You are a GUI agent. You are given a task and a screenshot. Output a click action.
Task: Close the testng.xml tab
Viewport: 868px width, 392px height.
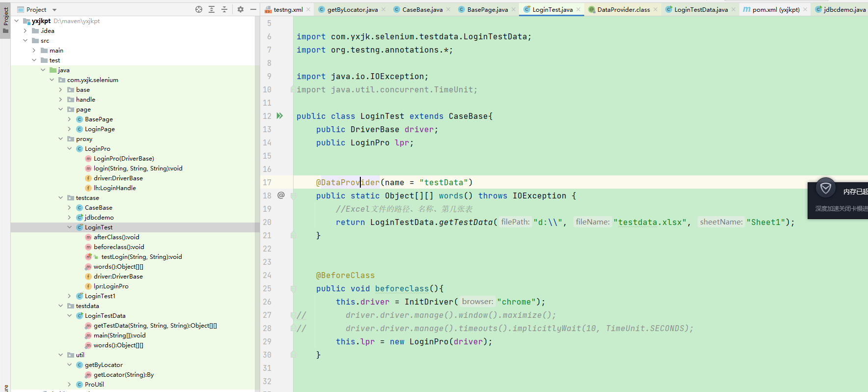(x=308, y=9)
